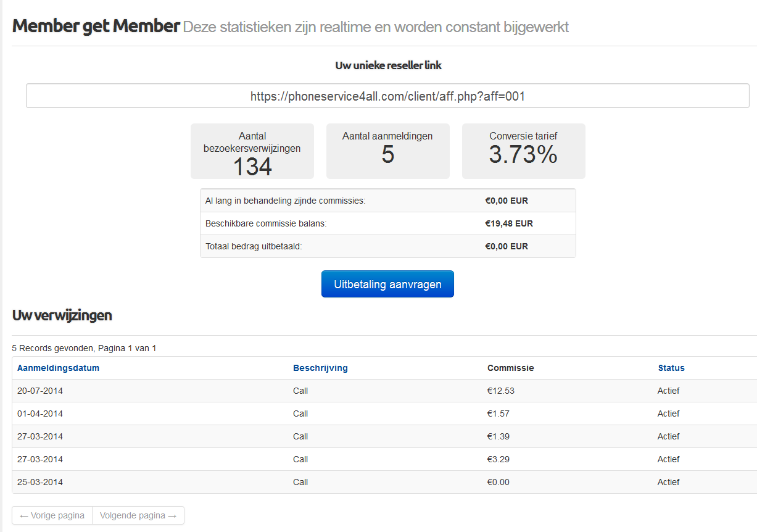Image resolution: width=757 pixels, height=532 pixels.
Task: Select the 25-03-2014 referral row
Action: [x=39, y=482]
